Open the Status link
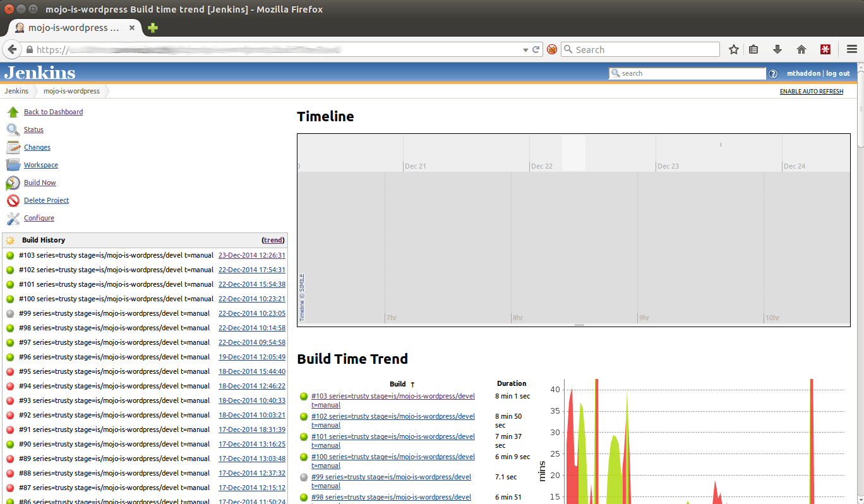The image size is (864, 504). pos(33,129)
